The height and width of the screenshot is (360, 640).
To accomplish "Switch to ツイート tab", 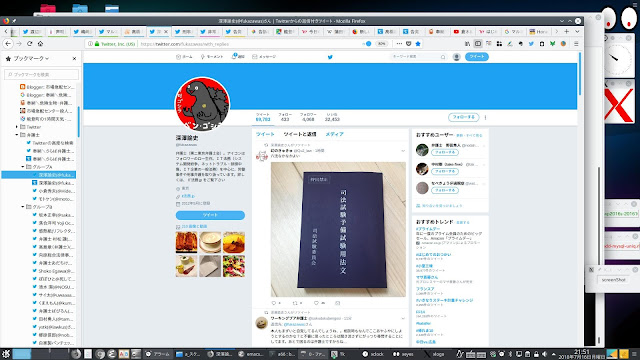I will [265, 134].
